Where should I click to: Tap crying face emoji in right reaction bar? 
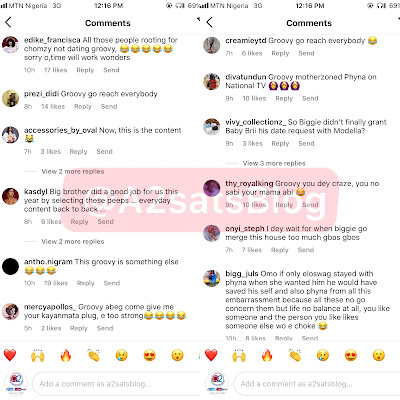coord(323,355)
